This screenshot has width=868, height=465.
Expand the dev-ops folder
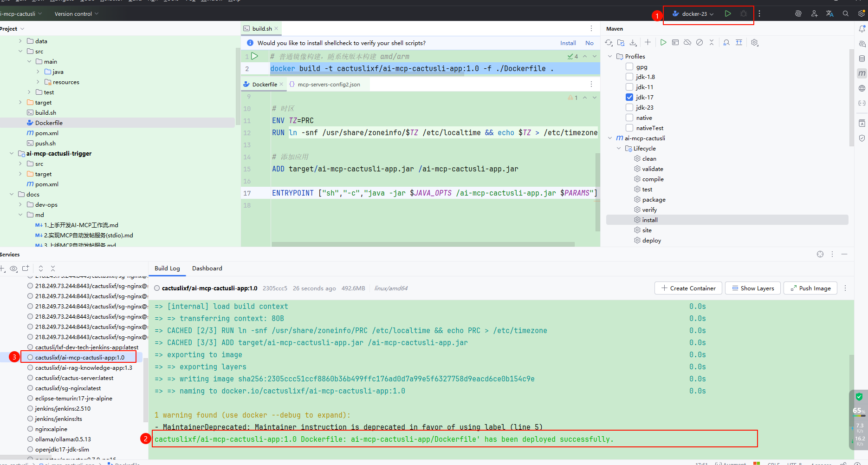coord(20,204)
